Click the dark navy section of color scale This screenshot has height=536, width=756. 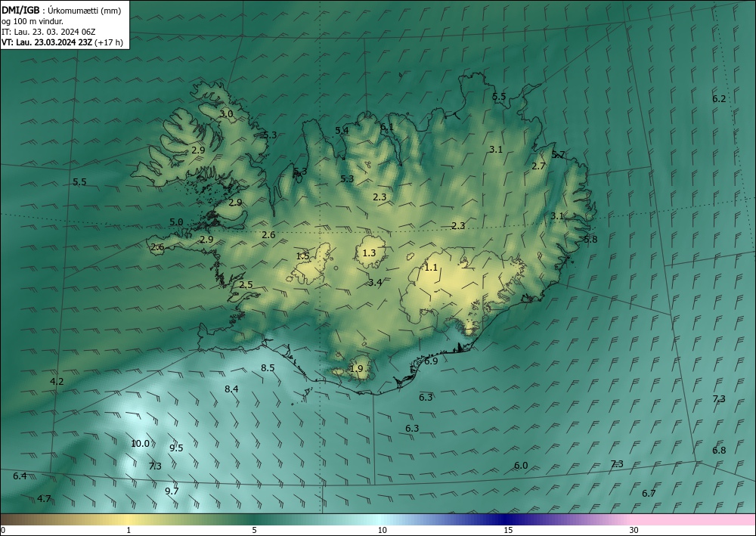tap(507, 519)
